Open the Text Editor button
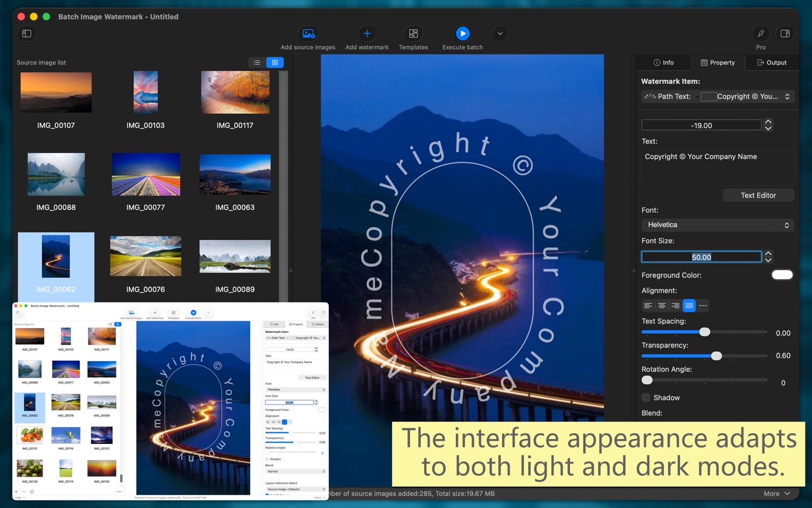This screenshot has height=508, width=812. point(758,196)
